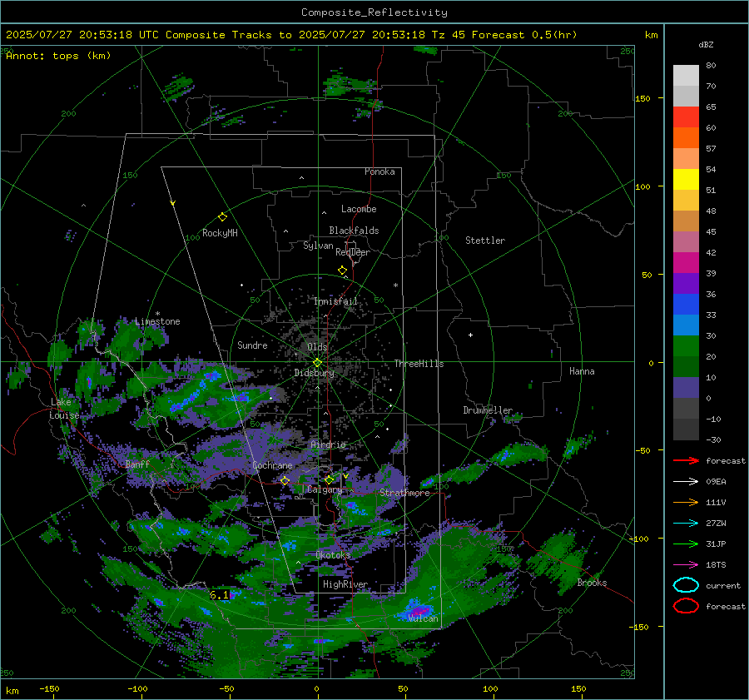
Task: Click the Stettler city label
Action: click(485, 241)
